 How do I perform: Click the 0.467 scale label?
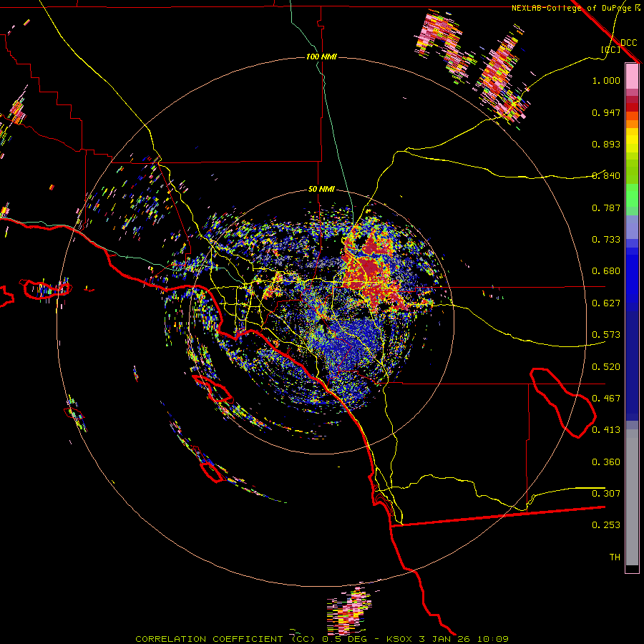pos(606,399)
